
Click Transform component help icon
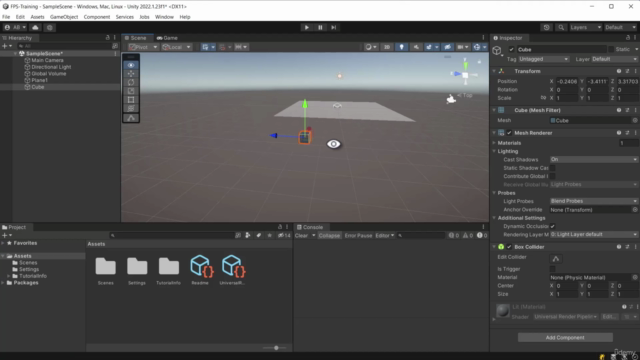(619, 71)
